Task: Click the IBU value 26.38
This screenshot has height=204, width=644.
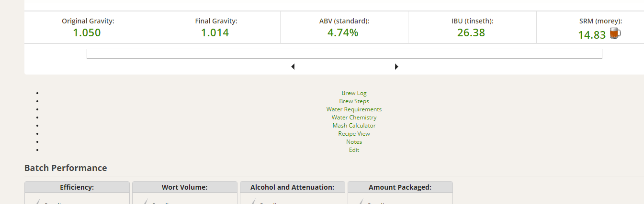Action: click(471, 33)
